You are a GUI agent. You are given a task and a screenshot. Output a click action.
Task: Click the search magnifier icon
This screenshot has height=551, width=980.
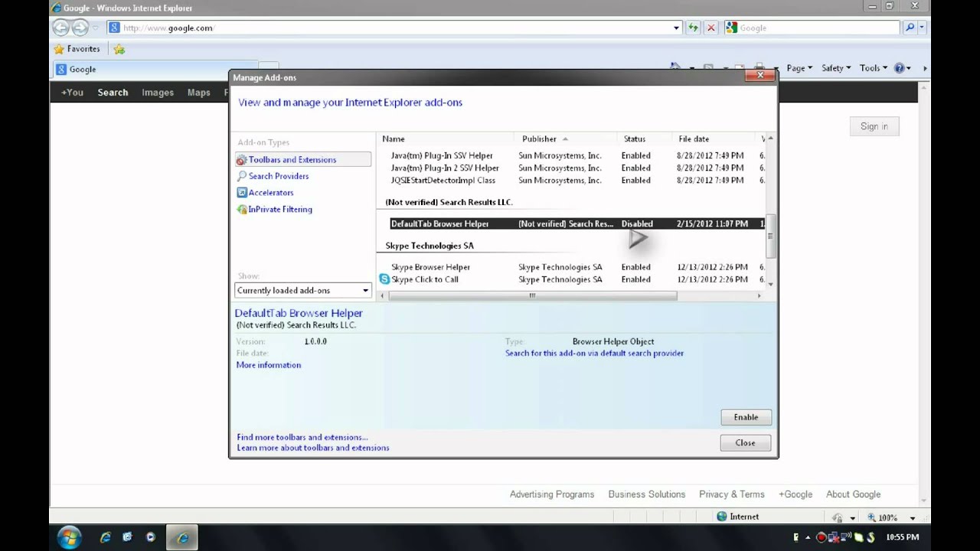click(x=910, y=28)
